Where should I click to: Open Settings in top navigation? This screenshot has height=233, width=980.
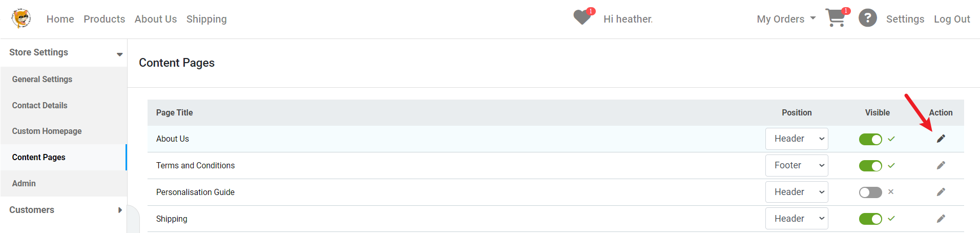tap(905, 19)
